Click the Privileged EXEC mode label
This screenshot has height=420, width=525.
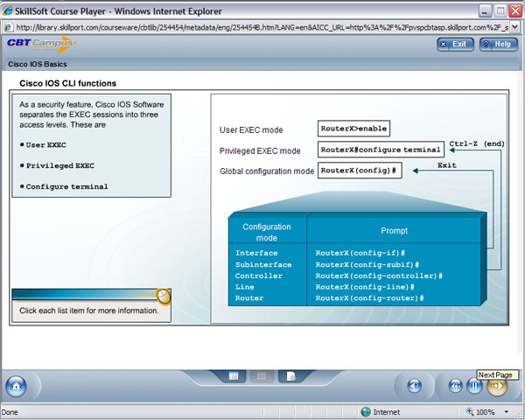pyautogui.click(x=260, y=151)
